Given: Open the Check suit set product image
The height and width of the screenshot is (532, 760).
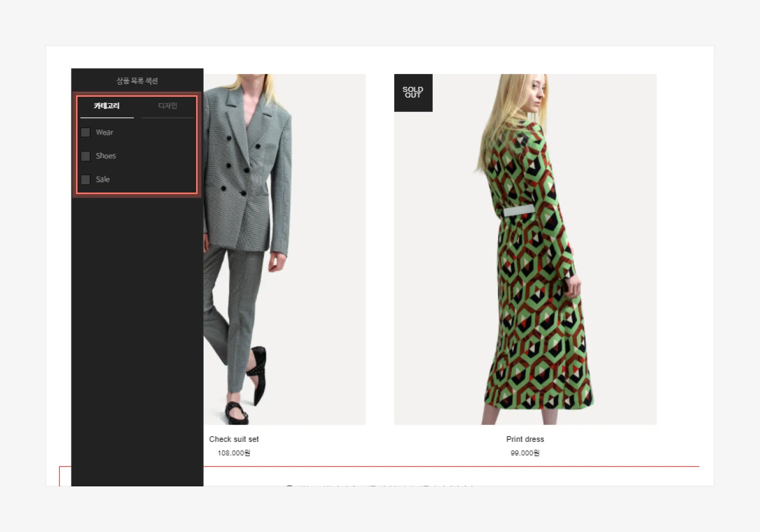Looking at the screenshot, I should point(284,249).
